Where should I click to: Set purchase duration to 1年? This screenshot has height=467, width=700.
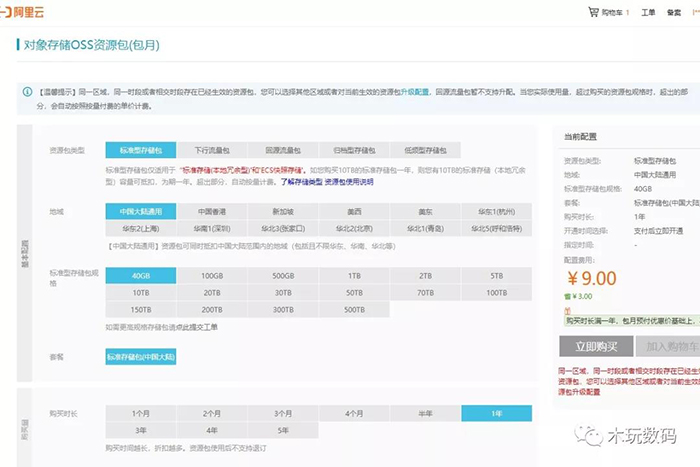coord(497,413)
